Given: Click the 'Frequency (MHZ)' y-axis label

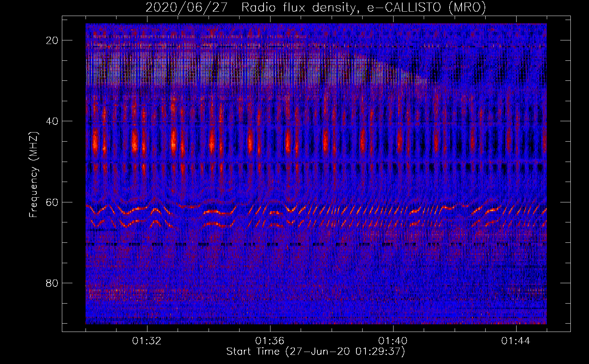Looking at the screenshot, I should [x=33, y=175].
